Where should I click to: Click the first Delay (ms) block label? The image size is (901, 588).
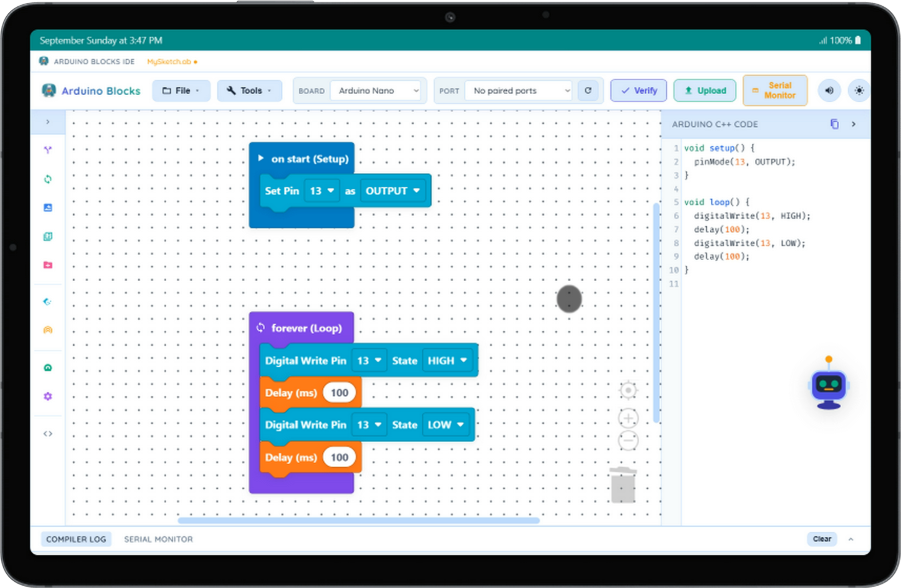click(x=291, y=393)
